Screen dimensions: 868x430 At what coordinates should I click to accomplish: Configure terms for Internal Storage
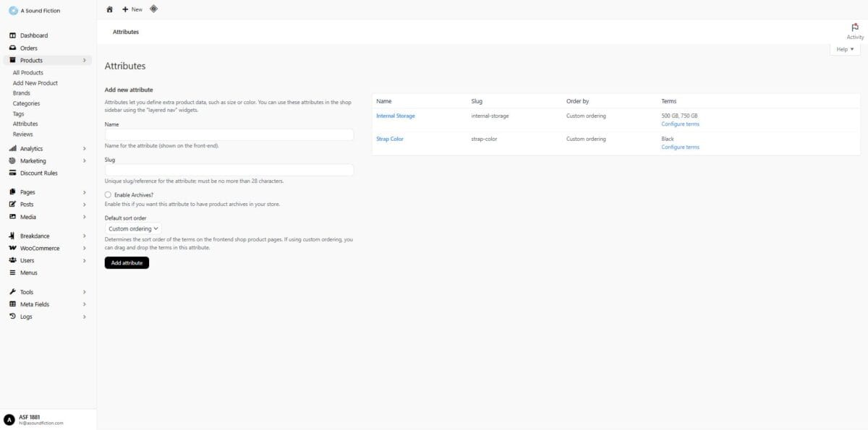tap(681, 124)
